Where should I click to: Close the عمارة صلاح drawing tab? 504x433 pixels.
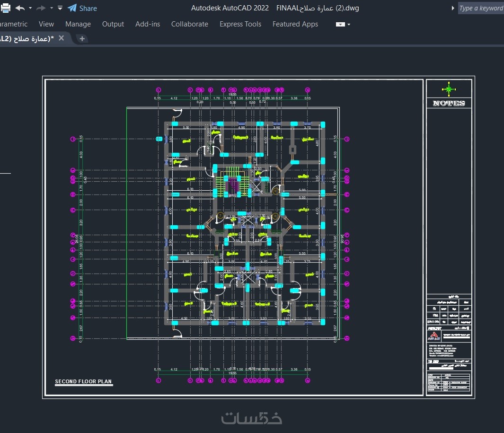point(61,38)
